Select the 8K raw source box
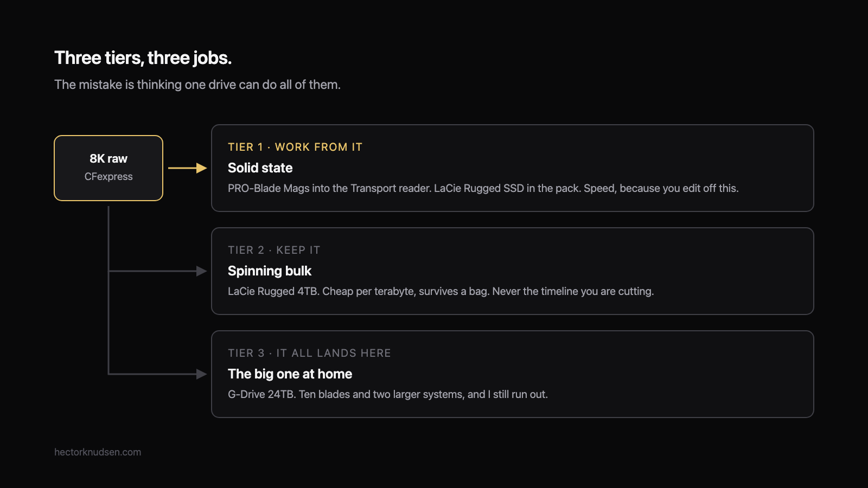 pos(108,168)
